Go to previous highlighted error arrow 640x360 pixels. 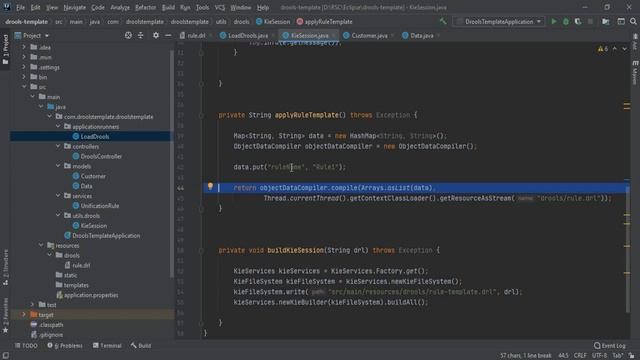coord(615,49)
